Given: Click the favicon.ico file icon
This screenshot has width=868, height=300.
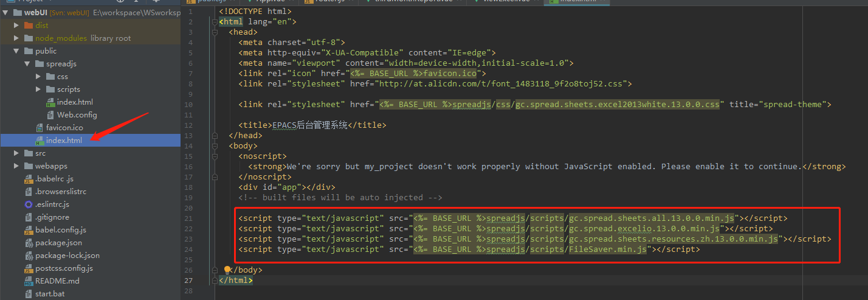Looking at the screenshot, I should [x=40, y=128].
